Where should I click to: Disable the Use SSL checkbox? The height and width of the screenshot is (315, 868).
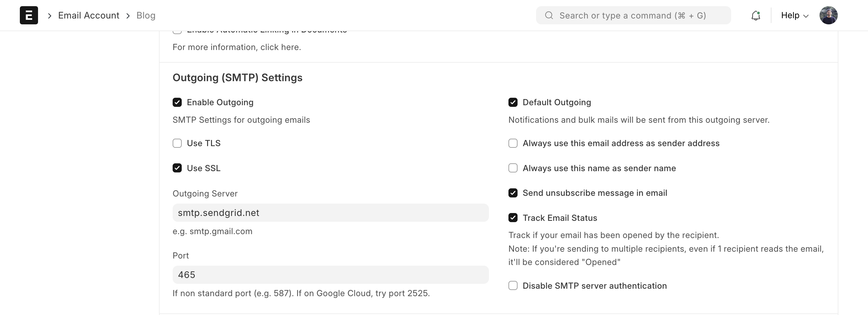(x=177, y=168)
